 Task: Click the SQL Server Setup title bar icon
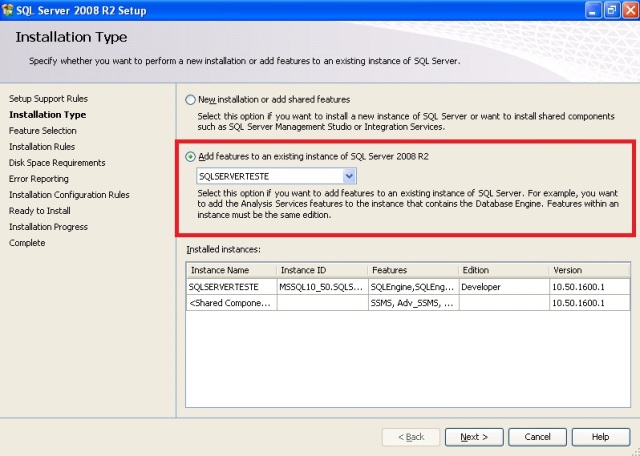tap(9, 10)
